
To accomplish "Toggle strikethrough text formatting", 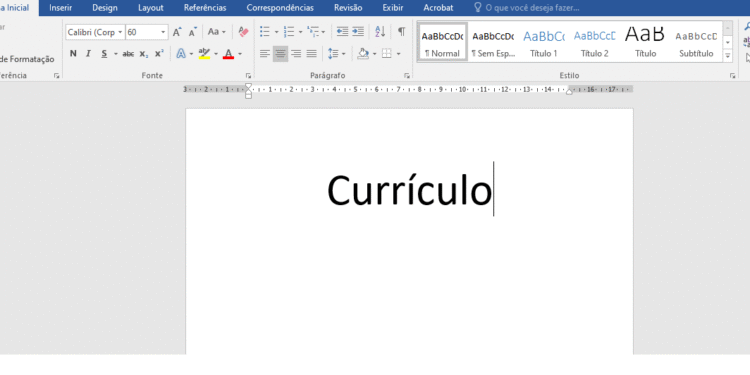I will [128, 54].
